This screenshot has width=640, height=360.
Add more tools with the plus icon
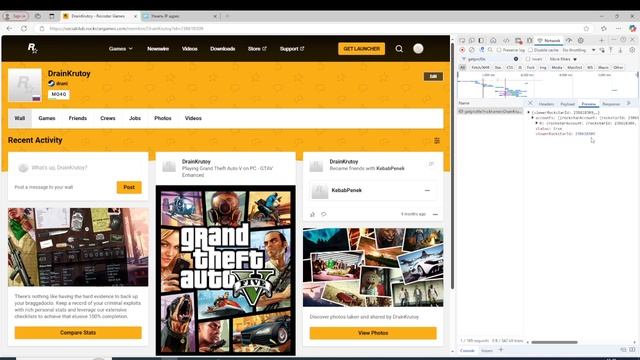tap(602, 40)
